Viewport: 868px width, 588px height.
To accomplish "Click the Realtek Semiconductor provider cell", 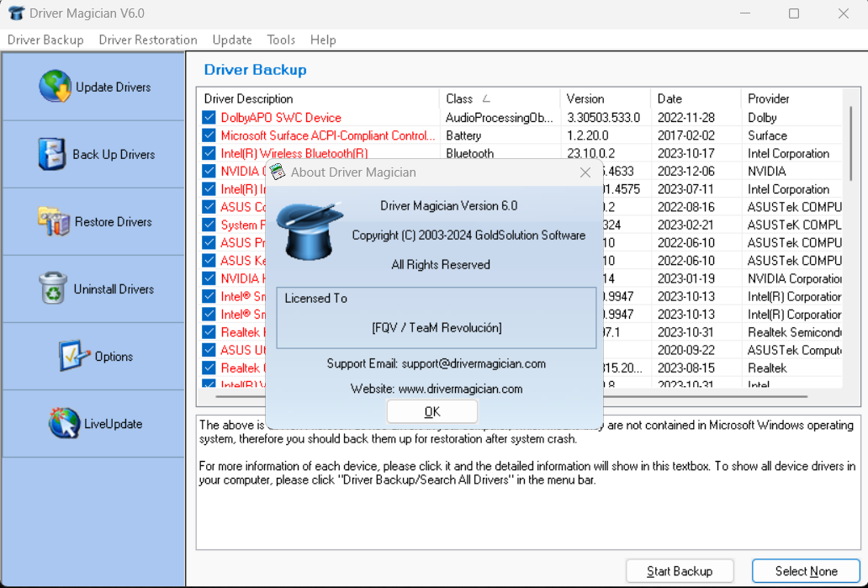I will point(795,332).
